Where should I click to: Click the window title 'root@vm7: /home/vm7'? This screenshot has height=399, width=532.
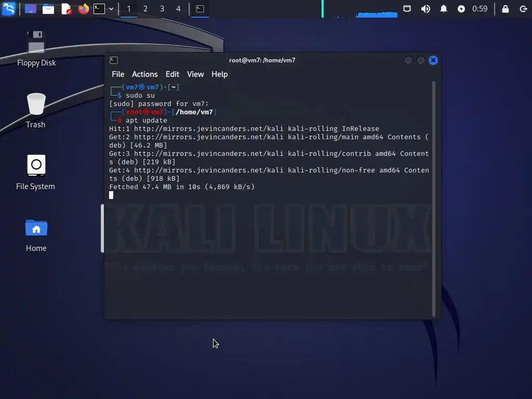point(262,60)
